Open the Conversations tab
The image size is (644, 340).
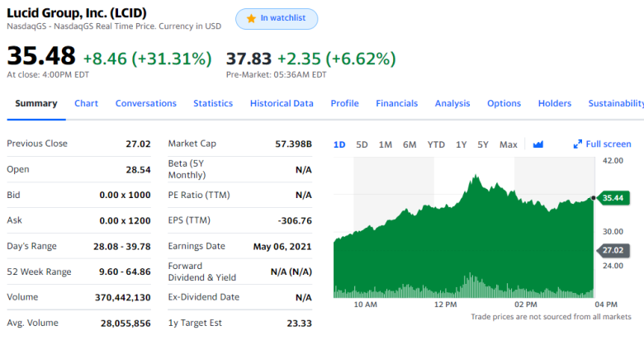coord(146,103)
